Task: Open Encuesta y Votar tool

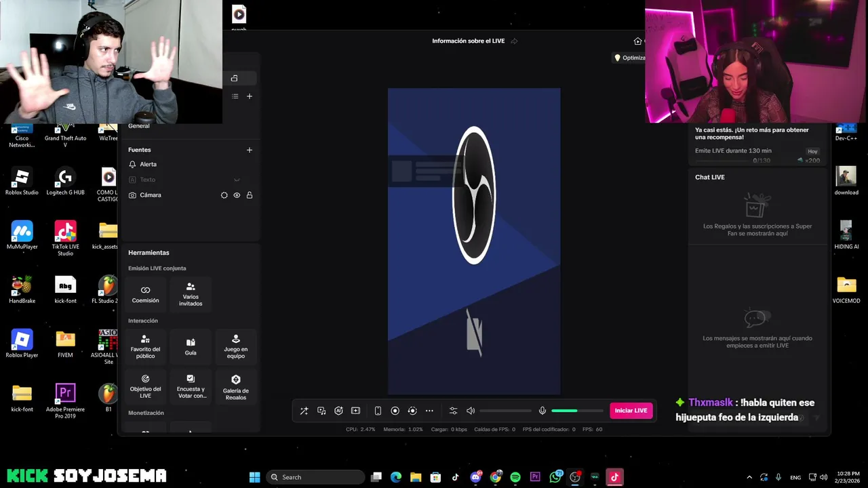Action: pos(191,386)
